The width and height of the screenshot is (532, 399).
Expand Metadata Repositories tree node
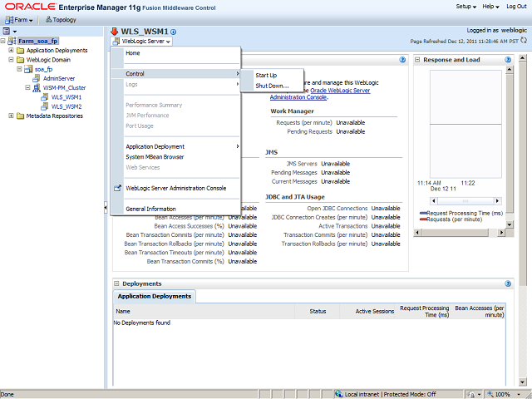pyautogui.click(x=12, y=116)
